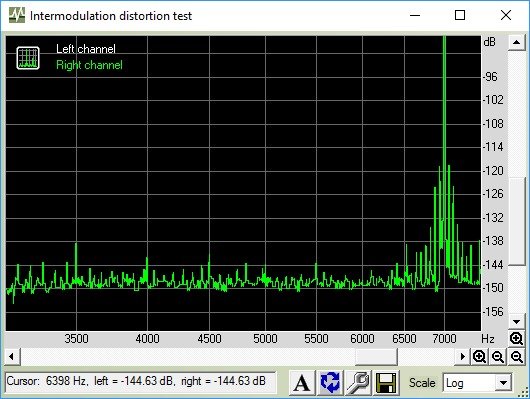The height and width of the screenshot is (399, 530).
Task: Click the Log scale combo box field
Action: click(477, 383)
